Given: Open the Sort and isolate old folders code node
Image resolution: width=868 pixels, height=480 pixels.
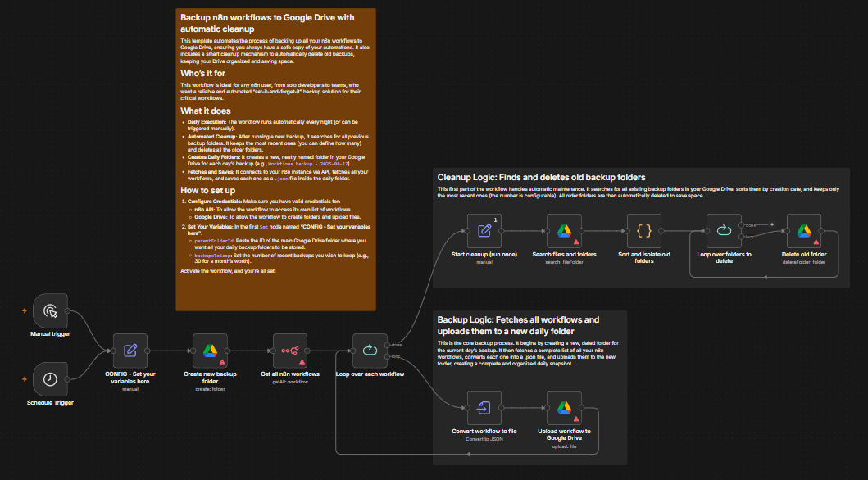Looking at the screenshot, I should 643,231.
